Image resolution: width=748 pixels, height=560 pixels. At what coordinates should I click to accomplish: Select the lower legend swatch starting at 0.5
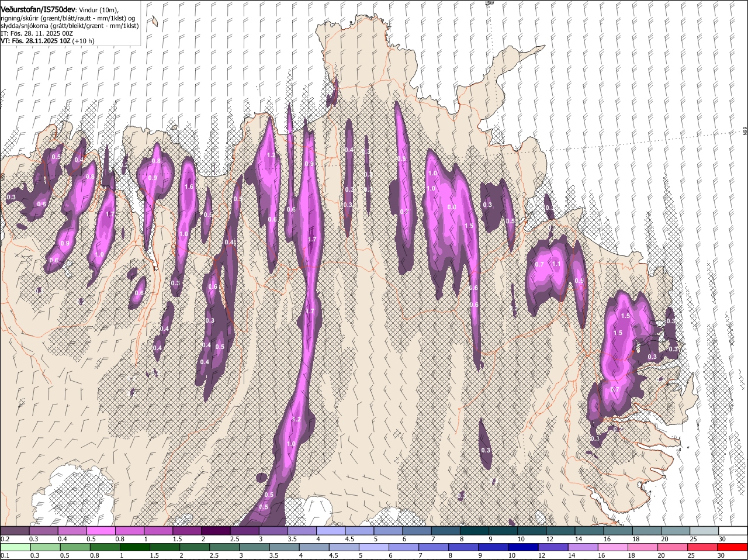(x=75, y=547)
